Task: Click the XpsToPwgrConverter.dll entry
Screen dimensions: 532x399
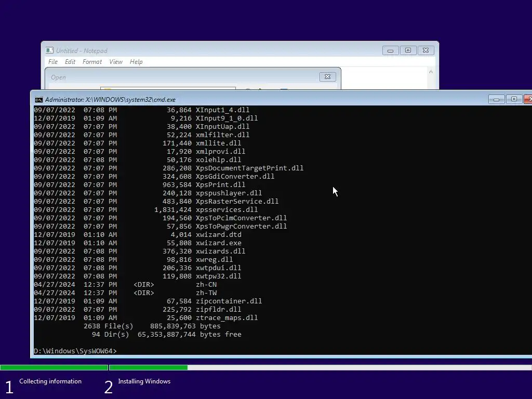Action: point(241,227)
